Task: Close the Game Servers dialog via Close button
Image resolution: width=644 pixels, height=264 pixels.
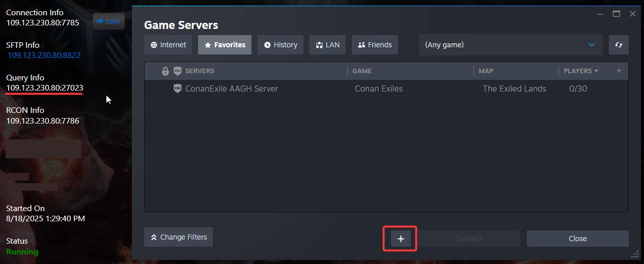Action: (577, 239)
